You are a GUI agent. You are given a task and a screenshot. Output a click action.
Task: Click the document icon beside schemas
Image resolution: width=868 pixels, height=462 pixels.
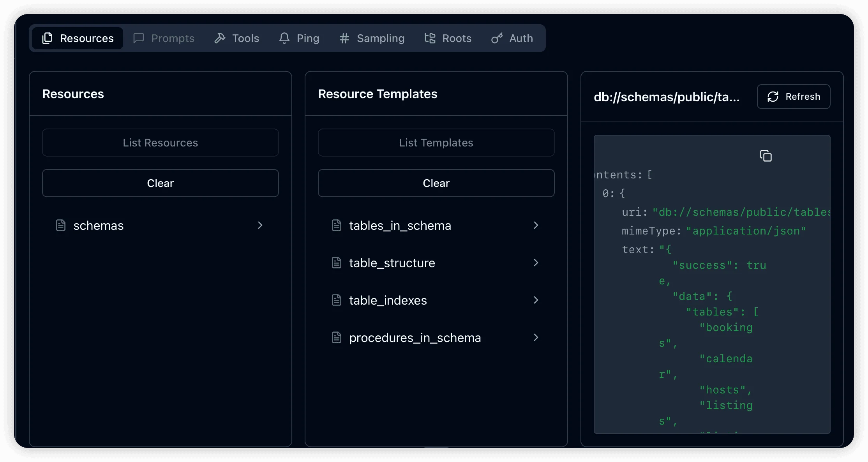click(61, 225)
